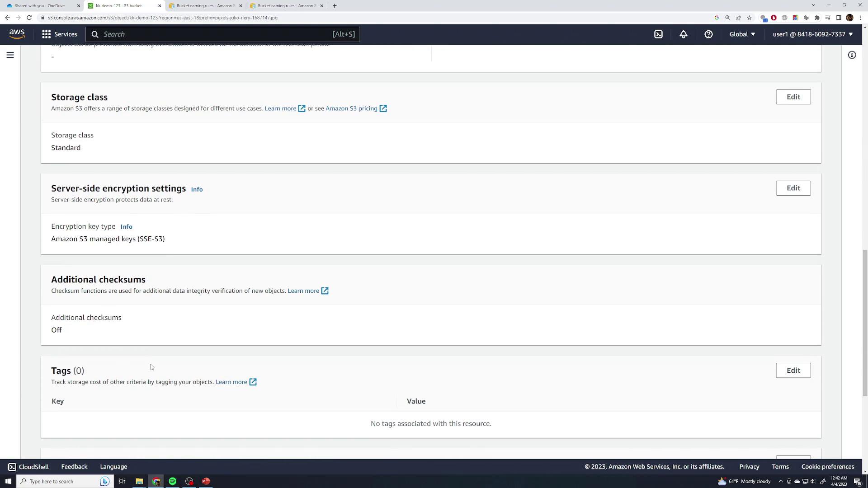Edit the Storage class section
Image resolution: width=868 pixels, height=488 pixels.
click(793, 97)
